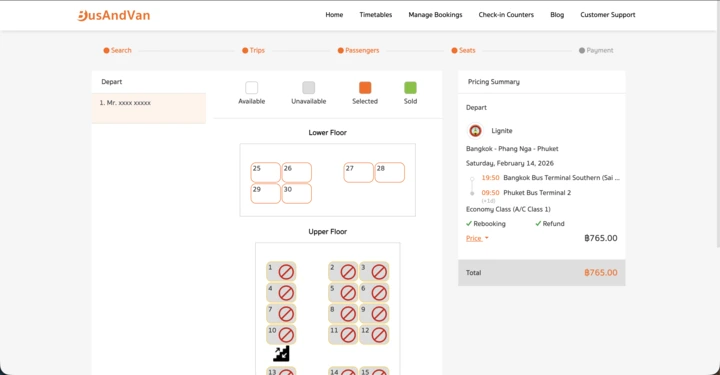The width and height of the screenshot is (720, 375).
Task: Open the Home menu item
Action: [x=334, y=15]
